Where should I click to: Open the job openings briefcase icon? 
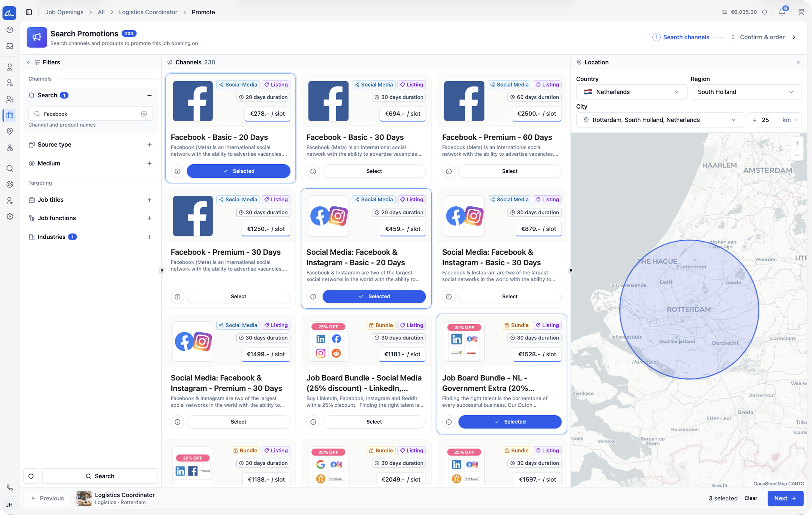click(10, 115)
